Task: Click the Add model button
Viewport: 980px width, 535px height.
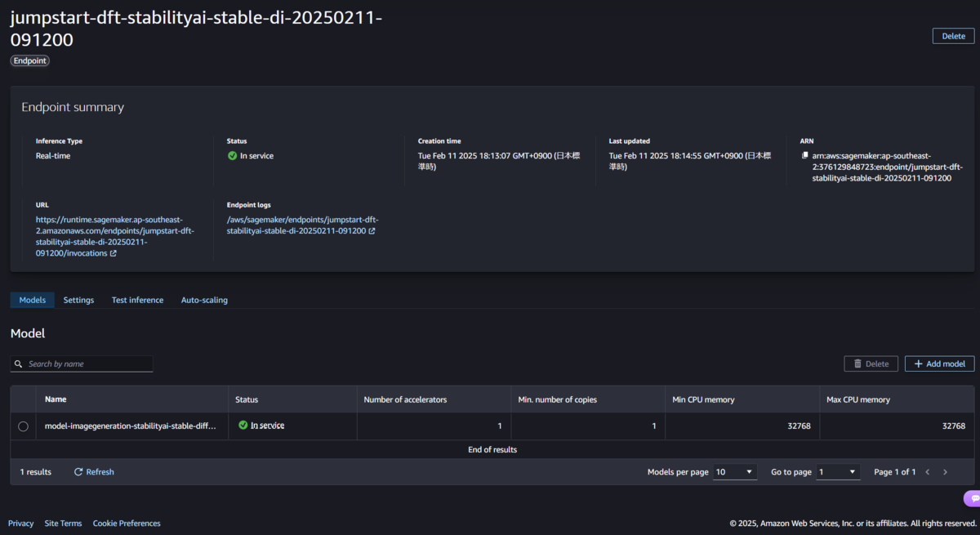Action: coord(939,363)
